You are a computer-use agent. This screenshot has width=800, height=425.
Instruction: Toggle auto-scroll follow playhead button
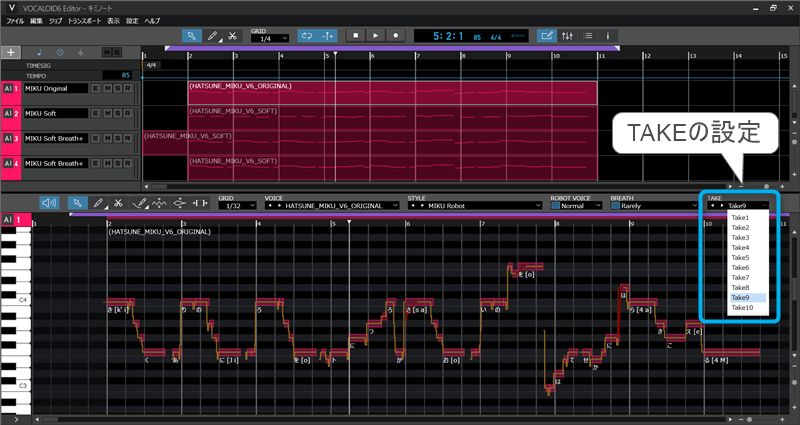pos(327,36)
